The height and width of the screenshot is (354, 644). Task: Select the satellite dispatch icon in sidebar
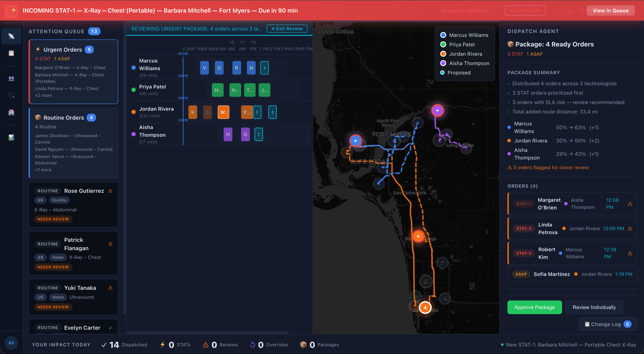[x=11, y=36]
